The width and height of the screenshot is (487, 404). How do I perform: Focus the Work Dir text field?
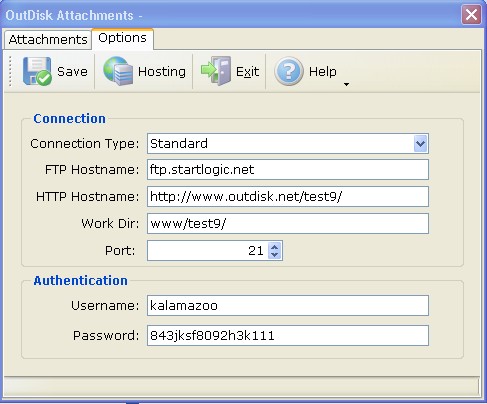[x=288, y=223]
